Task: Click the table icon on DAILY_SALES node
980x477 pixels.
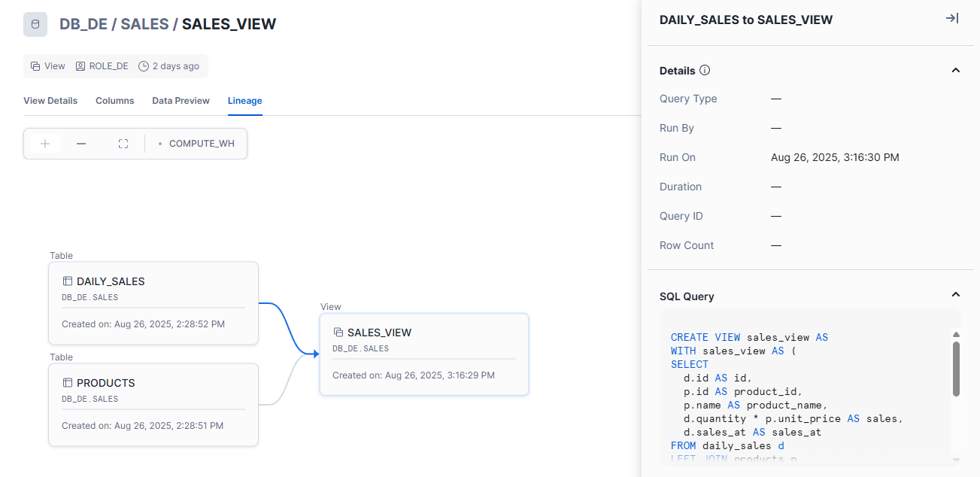Action: (x=67, y=281)
